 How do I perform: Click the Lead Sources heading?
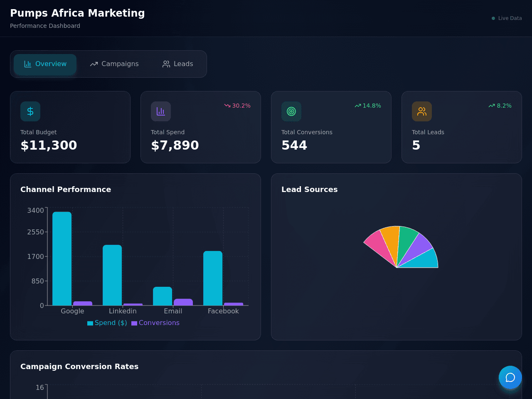click(x=310, y=190)
